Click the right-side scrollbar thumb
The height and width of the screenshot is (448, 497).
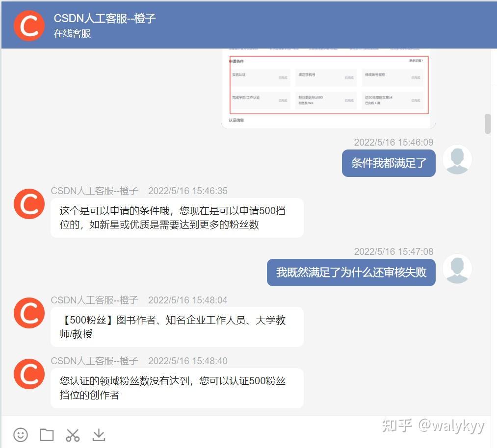487,124
